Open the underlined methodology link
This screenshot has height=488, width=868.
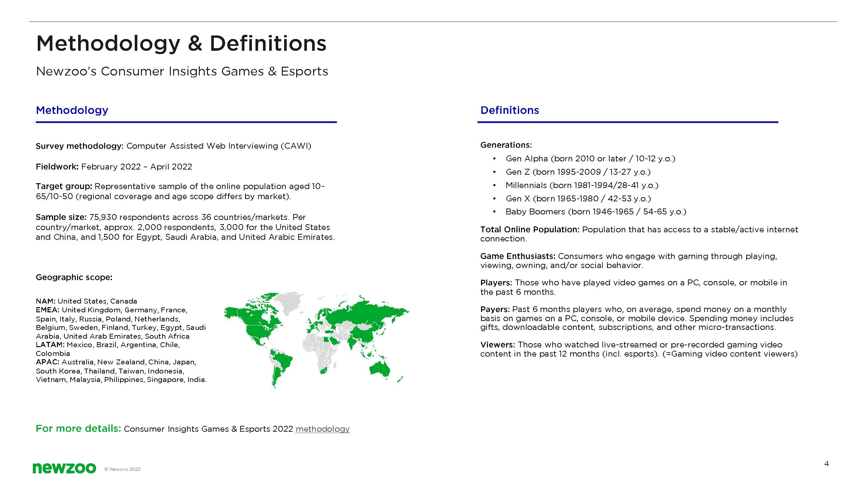click(x=323, y=429)
